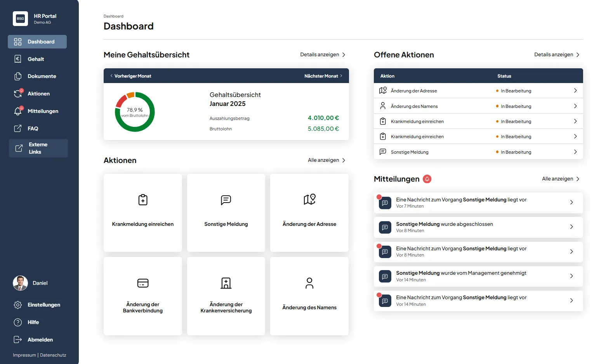The image size is (606, 364).
Task: Click Details anzeigen for Meine Gehaltsübersicht
Action: pos(323,55)
